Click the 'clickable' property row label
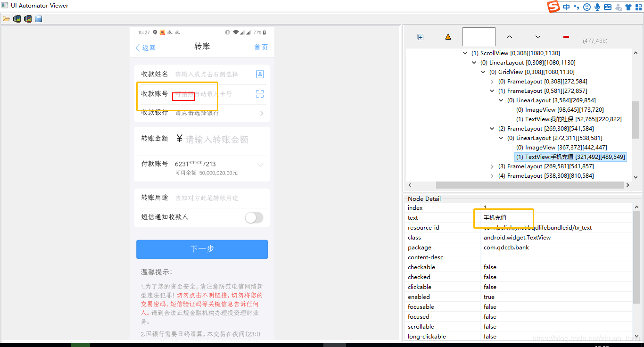Viewport: 644px width, 347px height. tap(420, 287)
